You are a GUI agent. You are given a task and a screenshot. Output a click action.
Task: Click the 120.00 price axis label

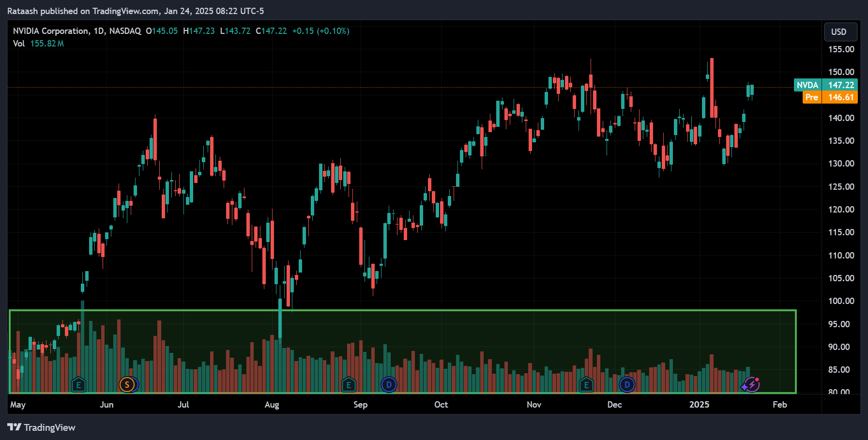pyautogui.click(x=841, y=210)
